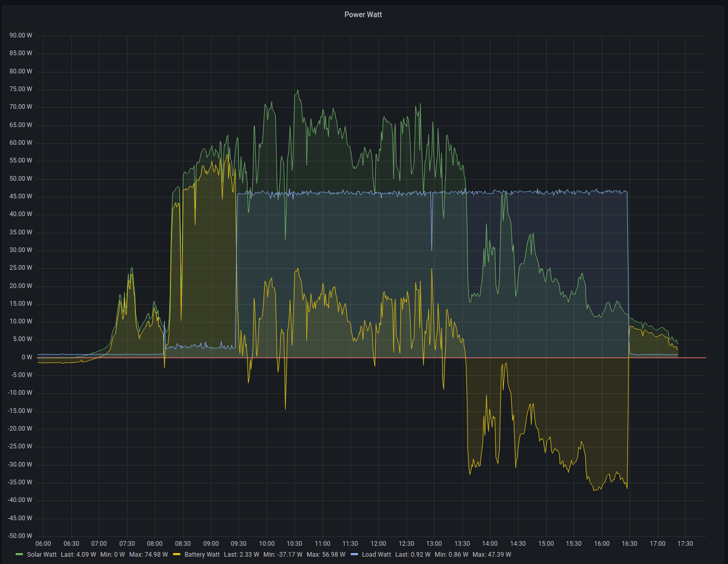Click the Solar Watt 'Max: 74.98 W' value
728x564 pixels.
coord(149,555)
